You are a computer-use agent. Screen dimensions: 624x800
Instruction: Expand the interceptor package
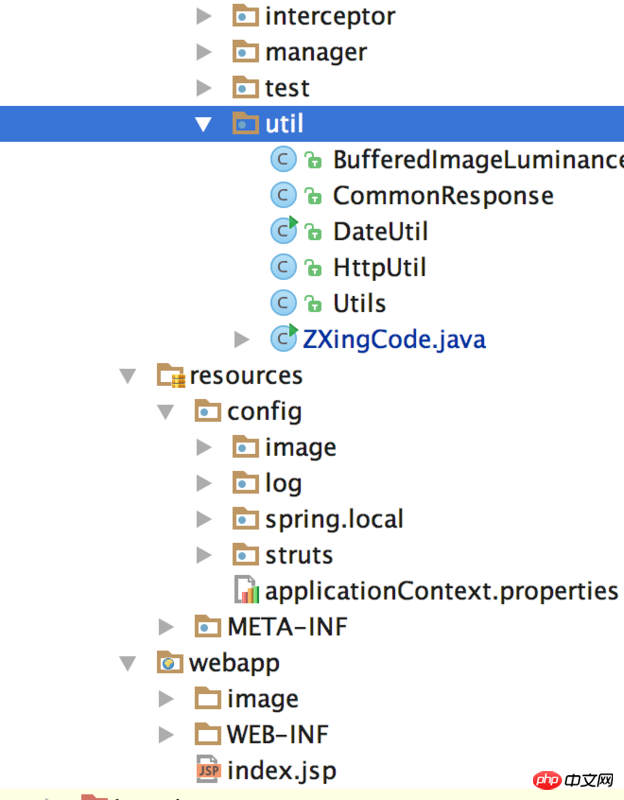204,16
